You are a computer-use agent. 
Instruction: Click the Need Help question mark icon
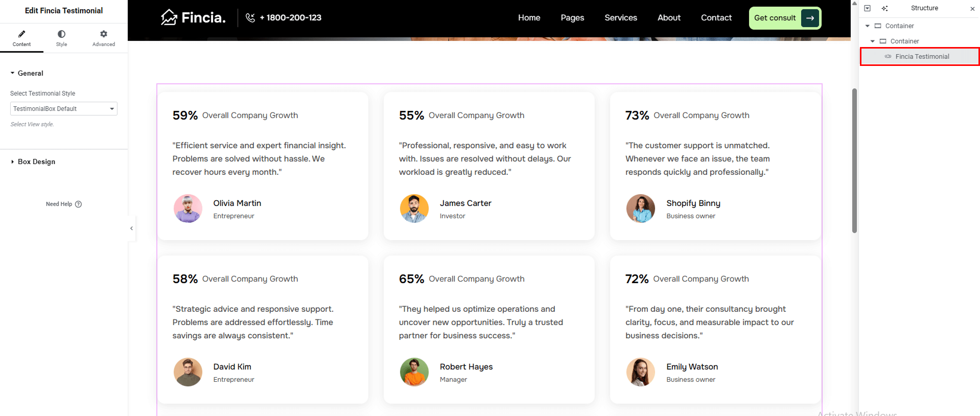(x=78, y=204)
